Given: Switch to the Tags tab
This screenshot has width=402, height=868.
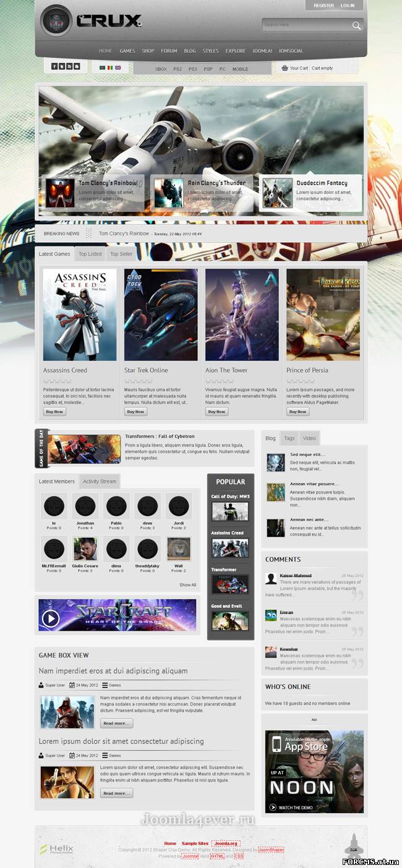Looking at the screenshot, I should [289, 438].
